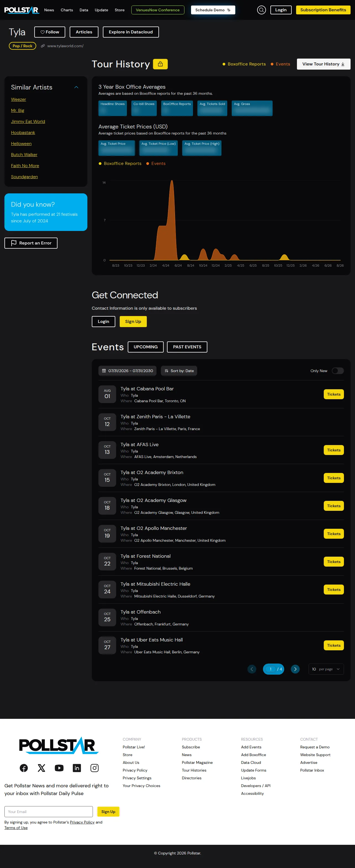Get Tickets for O2 Academy Brixton show

coord(334,478)
